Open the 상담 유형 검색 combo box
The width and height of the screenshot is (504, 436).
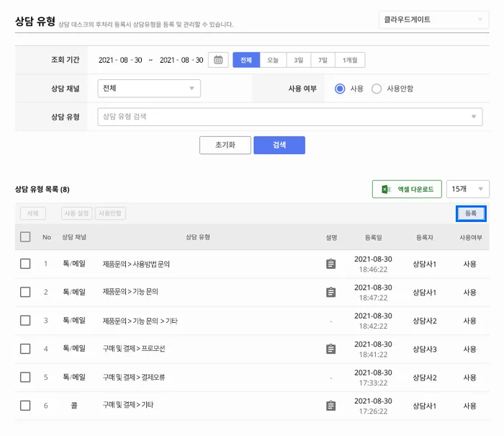click(290, 117)
